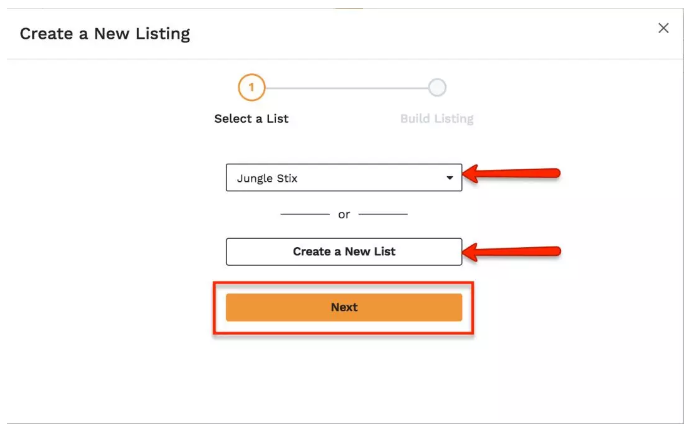This screenshot has width=693, height=432.
Task: Click the step 2 circle indicator
Action: (437, 88)
